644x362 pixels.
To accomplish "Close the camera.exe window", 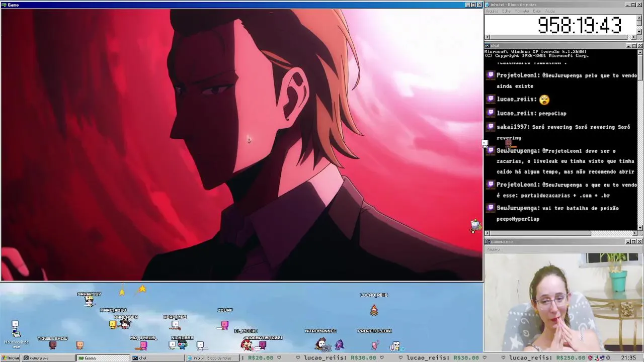I will (x=639, y=242).
